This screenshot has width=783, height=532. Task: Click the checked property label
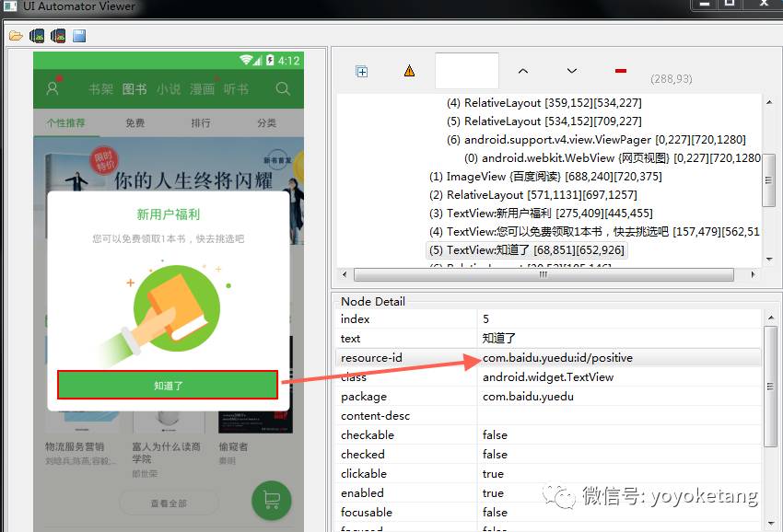click(x=363, y=455)
